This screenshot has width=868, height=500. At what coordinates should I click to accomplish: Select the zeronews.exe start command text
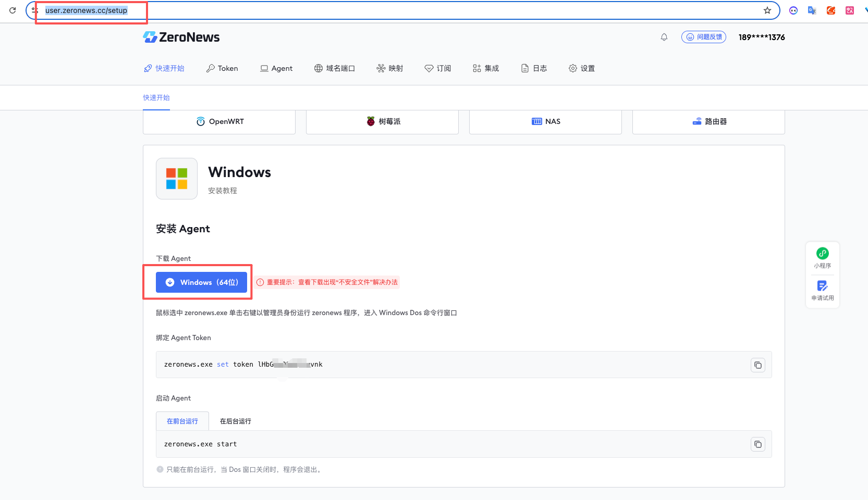click(201, 444)
